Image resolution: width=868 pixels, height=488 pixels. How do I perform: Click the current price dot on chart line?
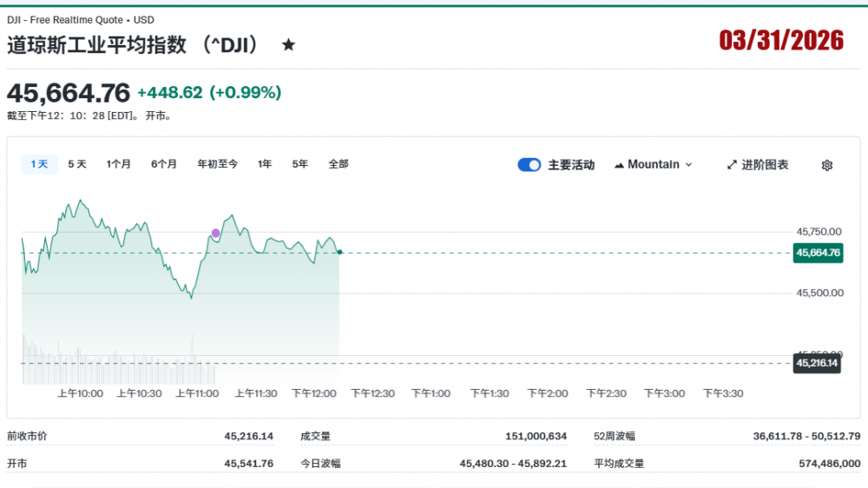339,252
